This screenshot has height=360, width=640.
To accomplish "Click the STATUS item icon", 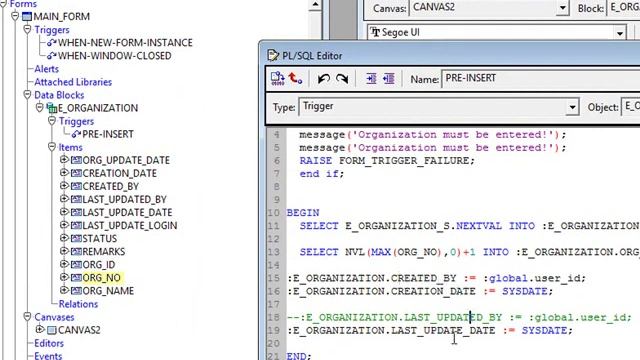I will [76, 239].
